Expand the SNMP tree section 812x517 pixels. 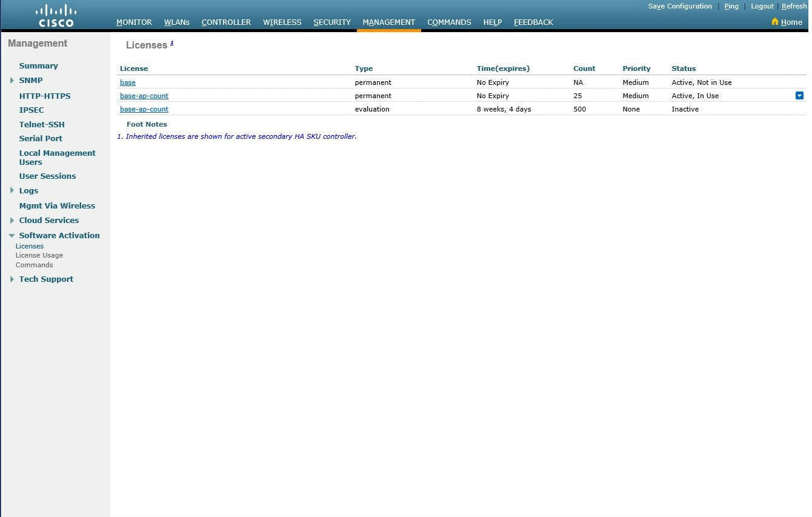click(x=12, y=81)
